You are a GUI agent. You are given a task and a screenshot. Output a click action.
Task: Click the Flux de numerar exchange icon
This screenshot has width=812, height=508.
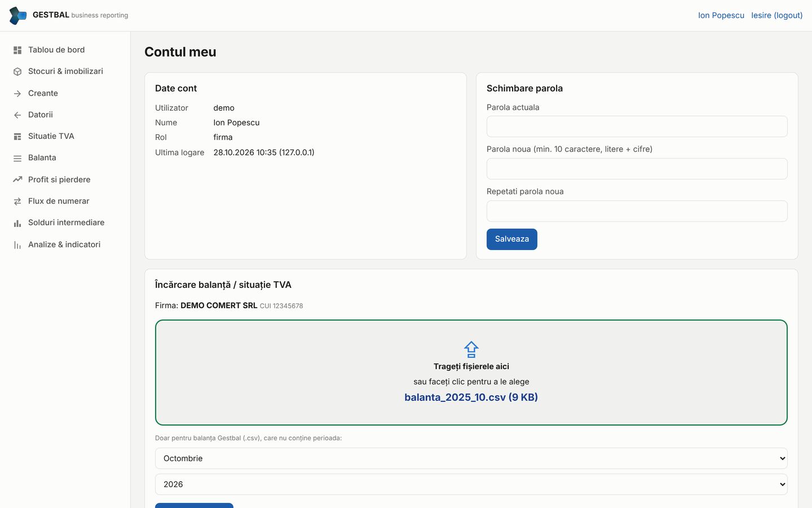(x=17, y=202)
